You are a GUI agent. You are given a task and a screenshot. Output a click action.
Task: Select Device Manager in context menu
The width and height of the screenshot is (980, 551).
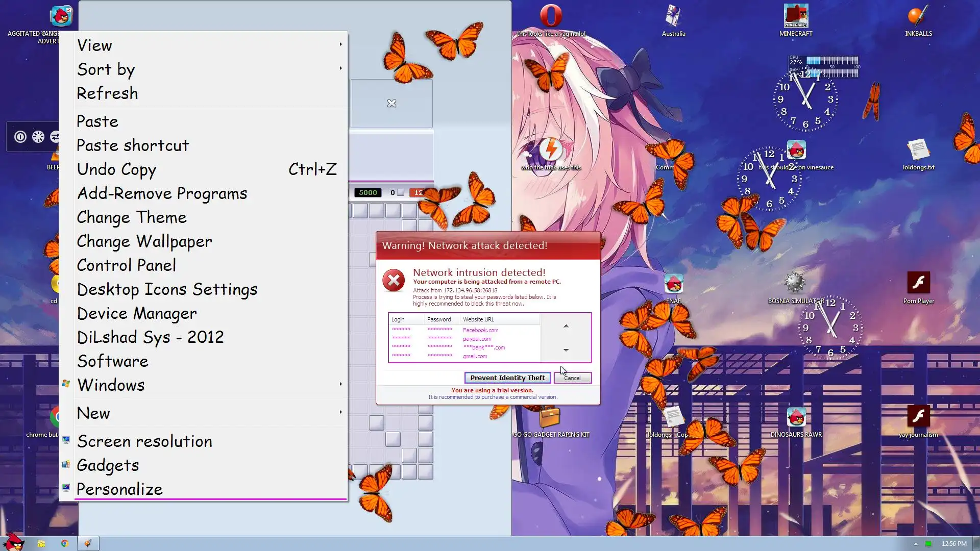[x=137, y=313]
